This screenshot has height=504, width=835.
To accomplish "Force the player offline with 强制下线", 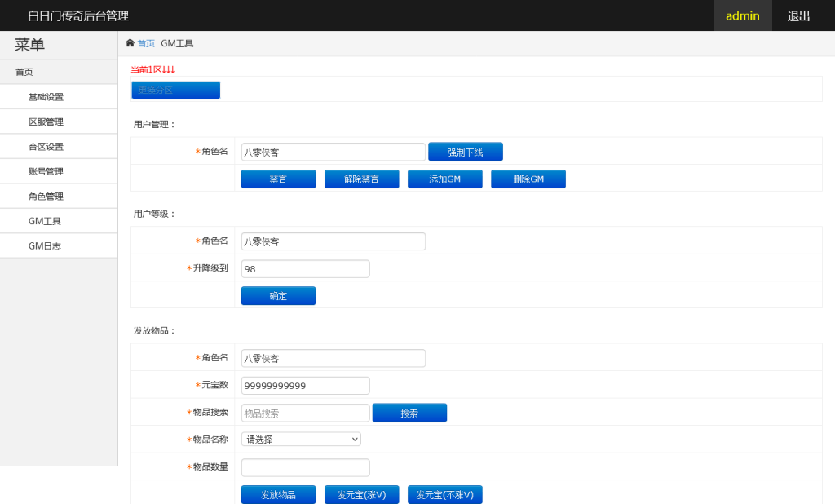I will click(x=465, y=151).
